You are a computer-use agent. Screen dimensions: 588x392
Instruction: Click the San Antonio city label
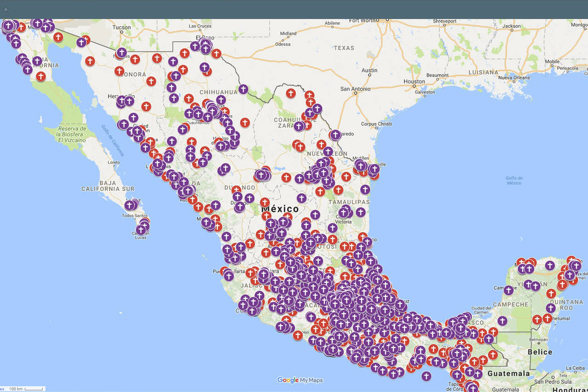click(355, 89)
